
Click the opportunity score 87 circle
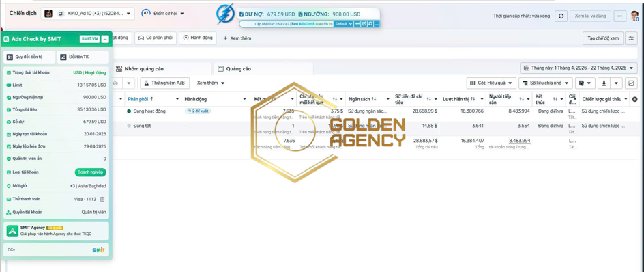point(146,13)
